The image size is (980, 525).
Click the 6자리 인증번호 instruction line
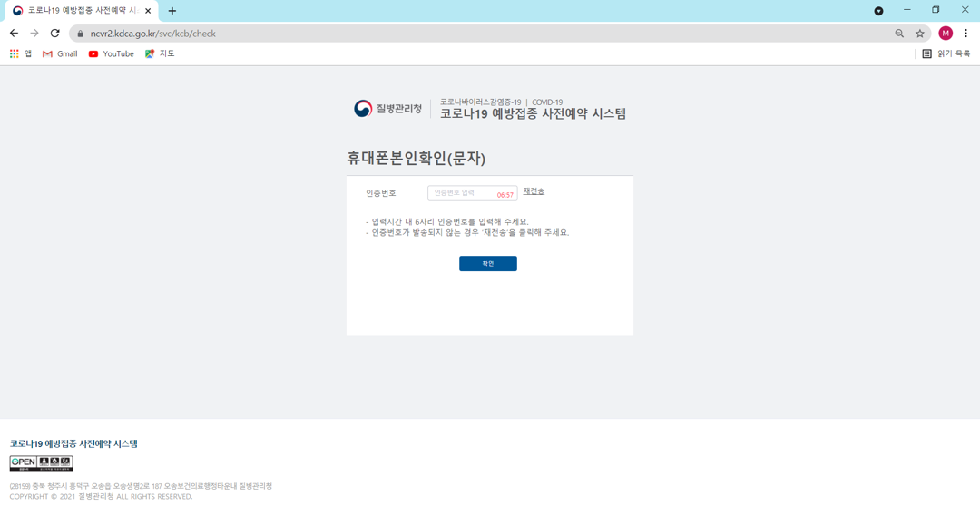point(446,221)
